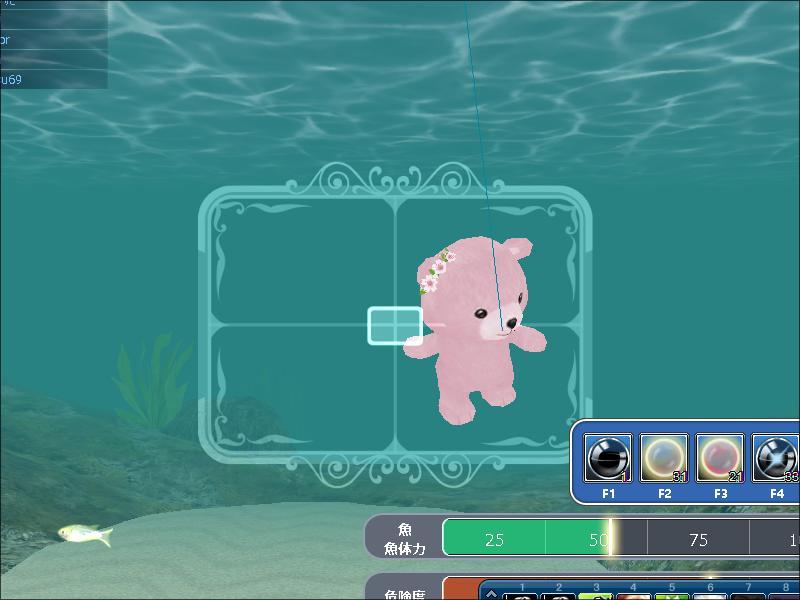
Task: Pick the green icon in hotbar slot 3
Action: tap(597, 596)
